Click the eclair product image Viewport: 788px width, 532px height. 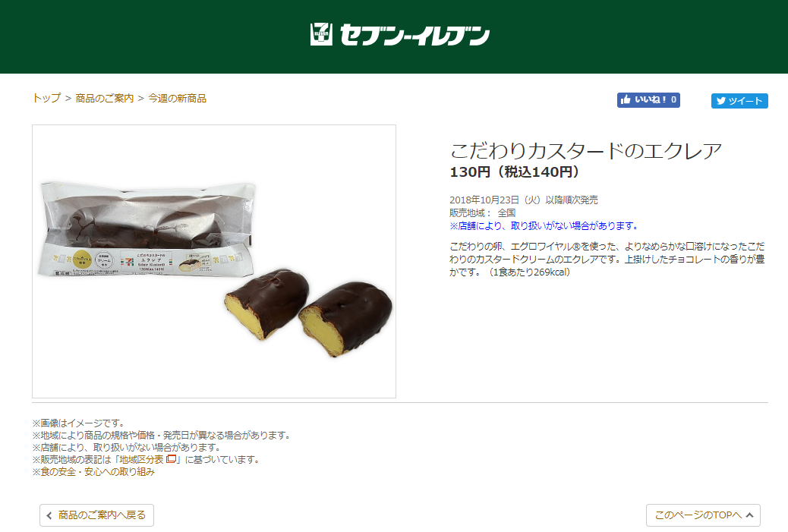214,261
